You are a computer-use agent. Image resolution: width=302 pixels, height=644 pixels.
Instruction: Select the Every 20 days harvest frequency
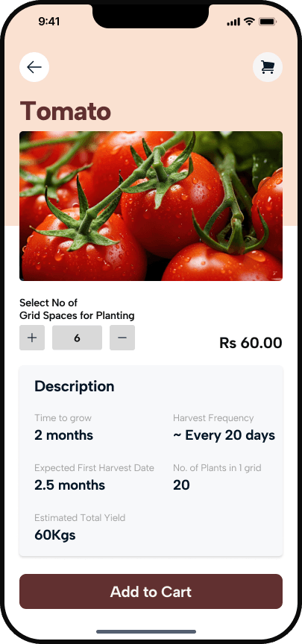tap(224, 435)
